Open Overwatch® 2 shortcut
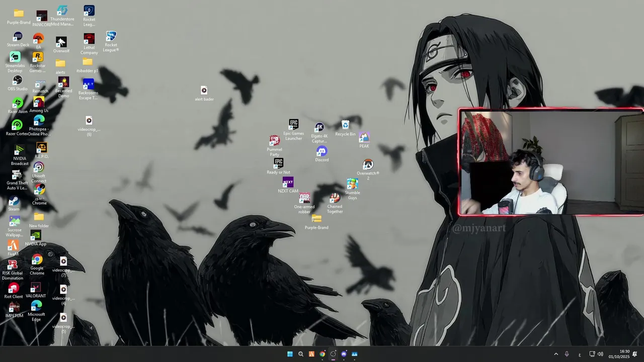 (x=368, y=170)
